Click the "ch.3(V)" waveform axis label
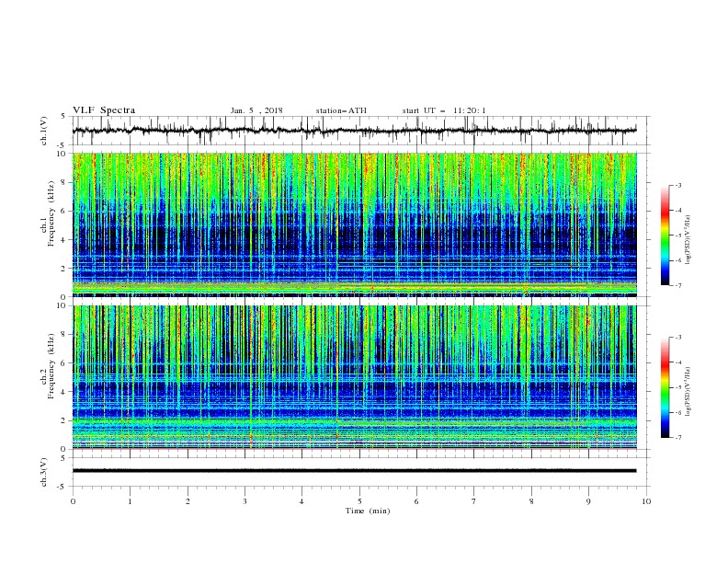Screen dimensions: 728x563 coord(43,472)
